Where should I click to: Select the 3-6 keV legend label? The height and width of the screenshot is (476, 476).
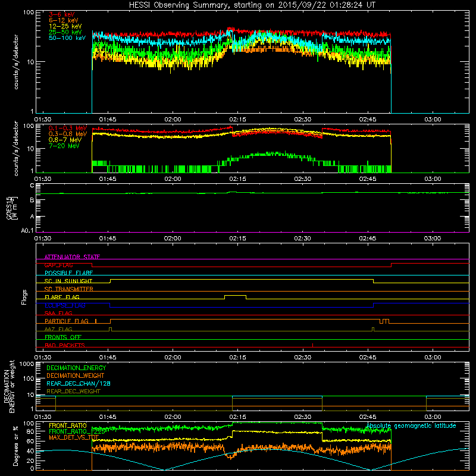62,14
